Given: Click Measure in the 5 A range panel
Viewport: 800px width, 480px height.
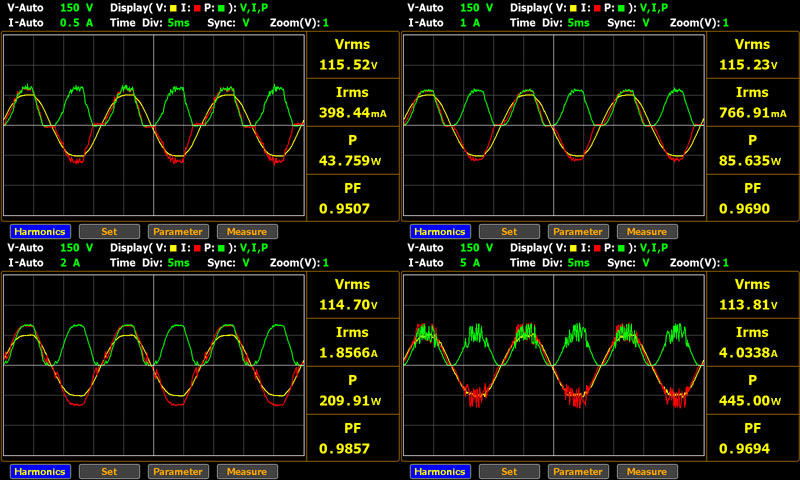Looking at the screenshot, I should tap(647, 471).
